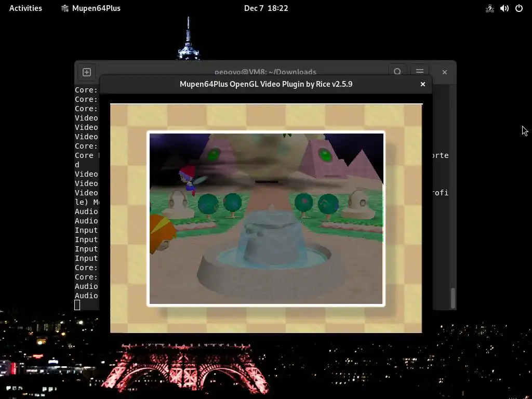
Task: Click the Mupen64Plus OpenGL Video Plugin title
Action: (x=266, y=84)
